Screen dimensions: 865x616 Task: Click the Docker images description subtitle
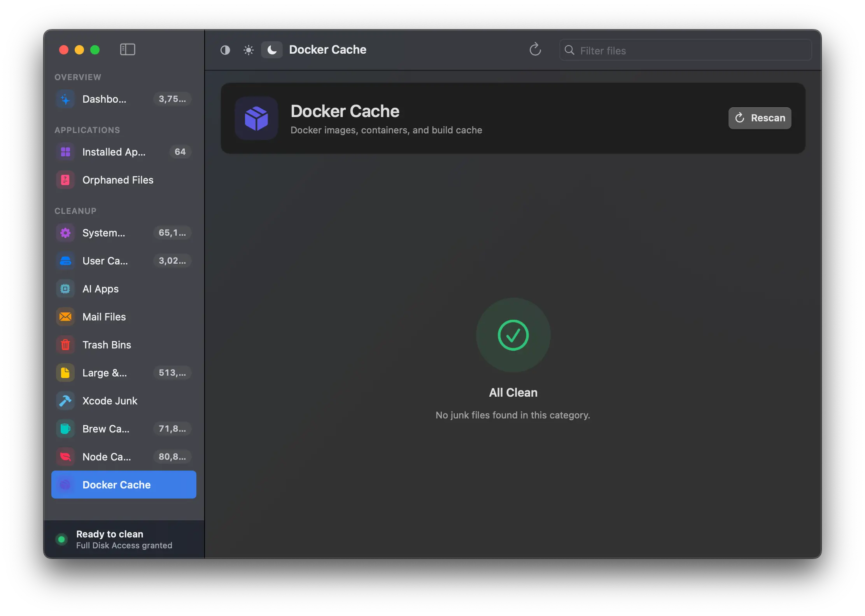386,130
